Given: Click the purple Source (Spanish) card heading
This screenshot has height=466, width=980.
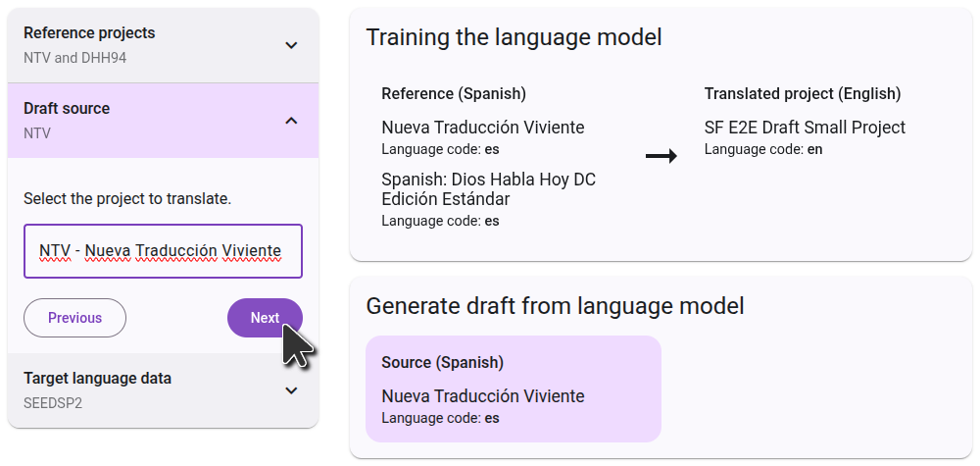Looking at the screenshot, I should 442,363.
